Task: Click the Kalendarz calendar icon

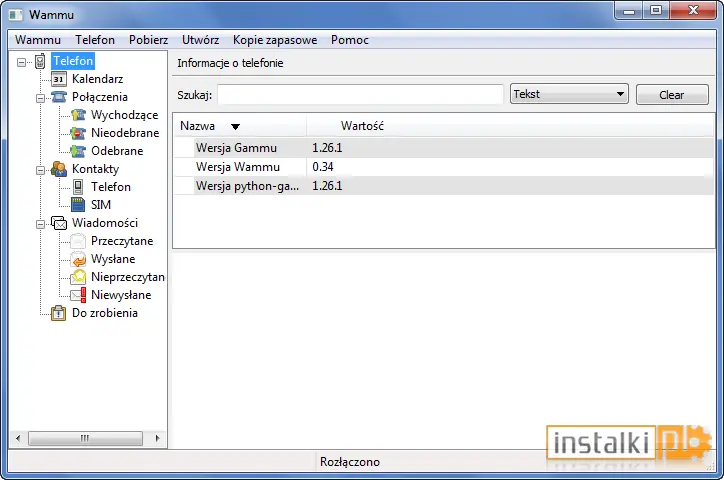Action: pos(58,79)
